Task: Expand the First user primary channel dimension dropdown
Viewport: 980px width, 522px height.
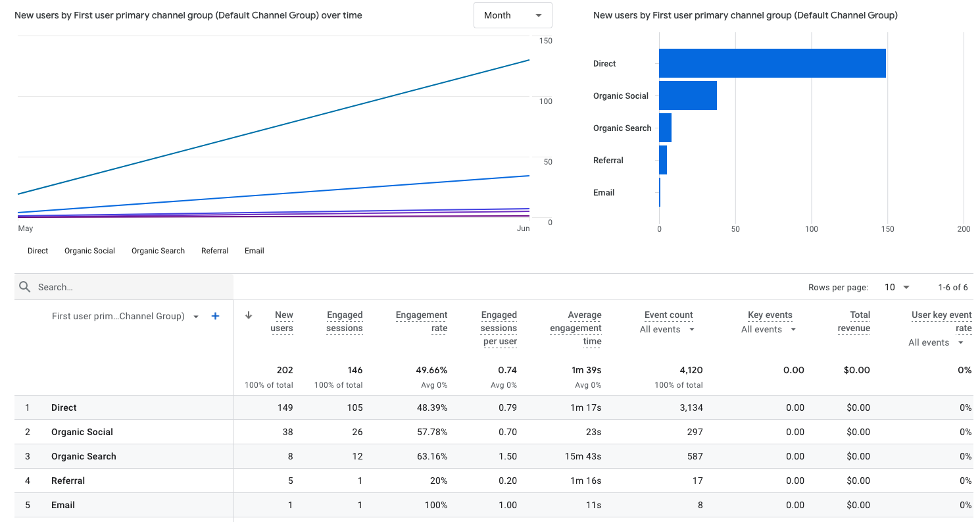Action: (195, 317)
